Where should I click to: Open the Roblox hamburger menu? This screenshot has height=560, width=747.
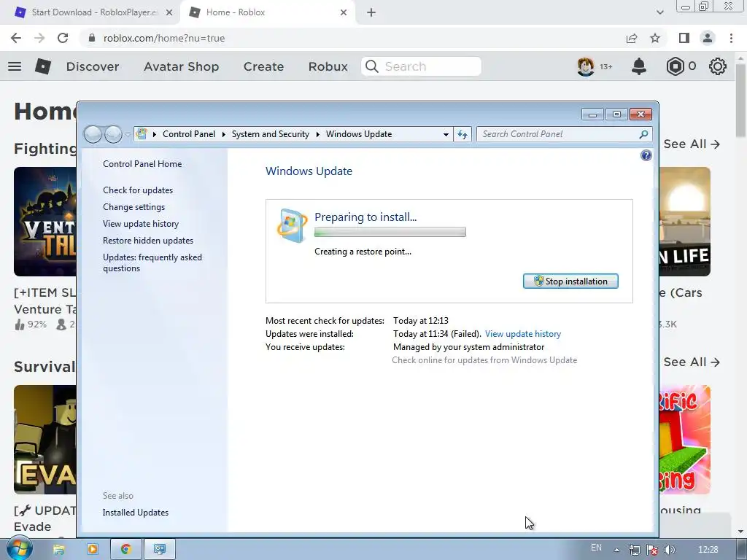point(15,66)
